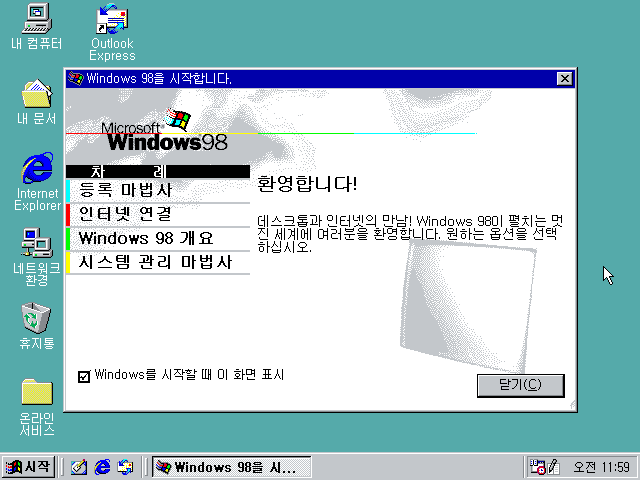Image resolution: width=640 pixels, height=480 pixels.
Task: Uncheck Windows를 시작할 때 이 화면 표시
Action: (84, 376)
